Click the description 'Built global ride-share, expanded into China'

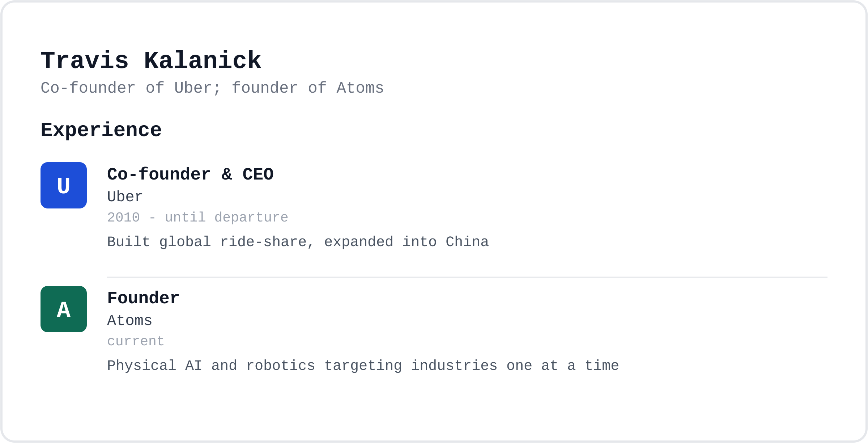(x=298, y=242)
